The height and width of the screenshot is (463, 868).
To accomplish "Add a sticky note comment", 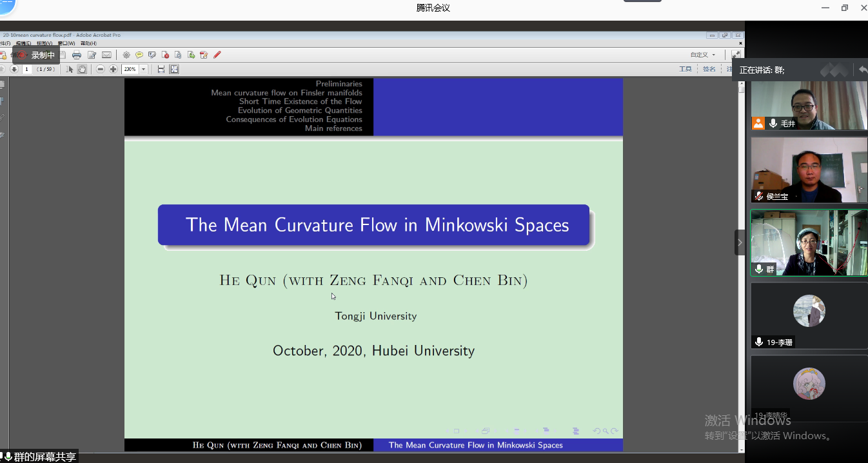I will 139,55.
